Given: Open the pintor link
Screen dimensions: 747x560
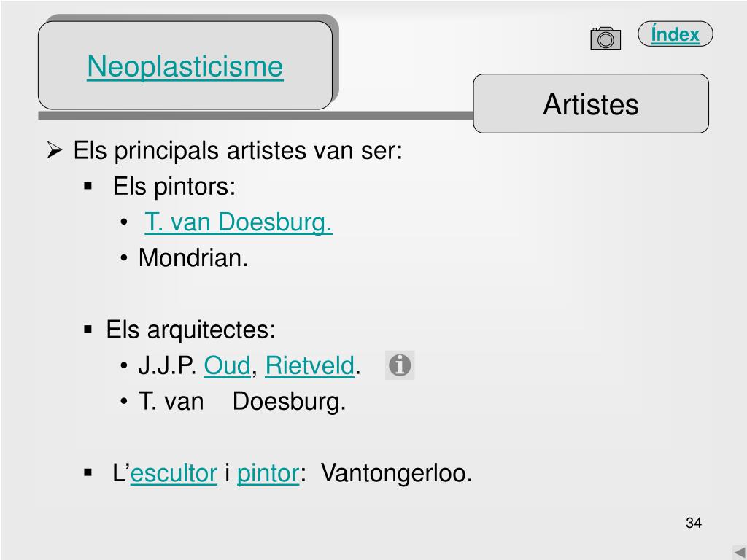Looking at the screenshot, I should pyautogui.click(x=268, y=473).
